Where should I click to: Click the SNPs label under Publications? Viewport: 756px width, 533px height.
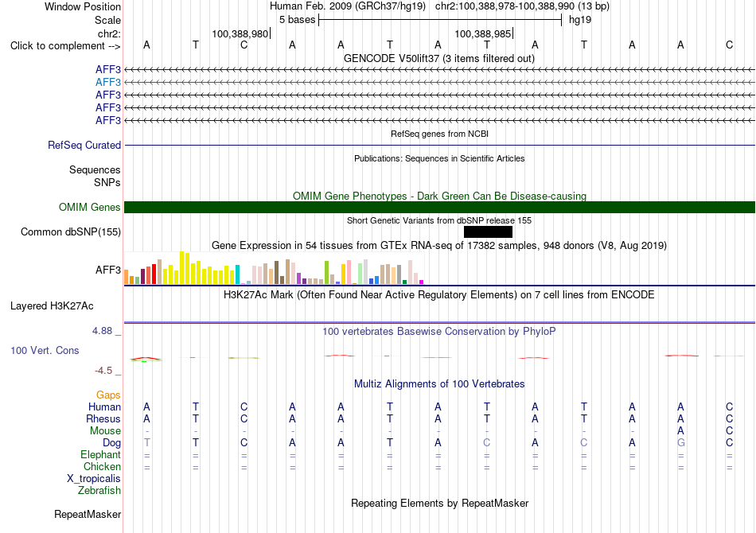point(107,183)
